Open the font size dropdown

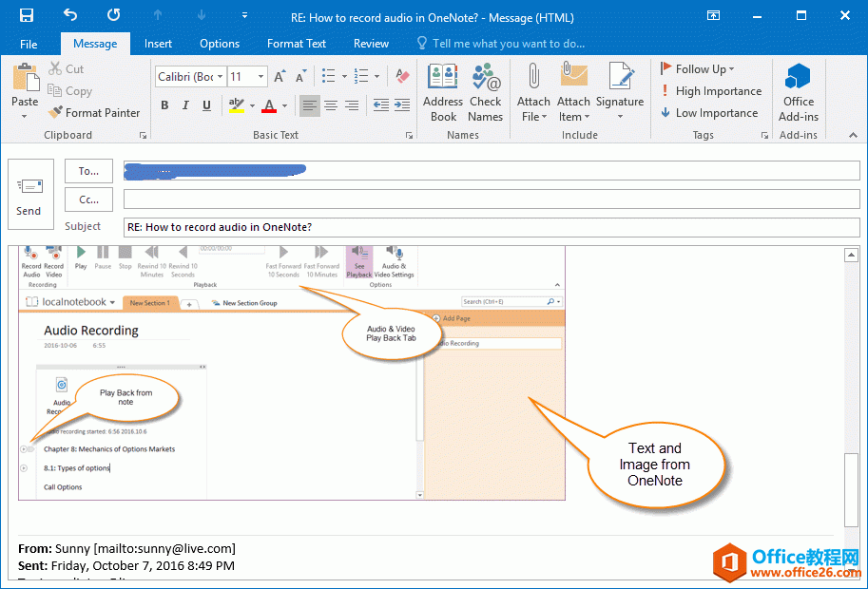(x=259, y=76)
